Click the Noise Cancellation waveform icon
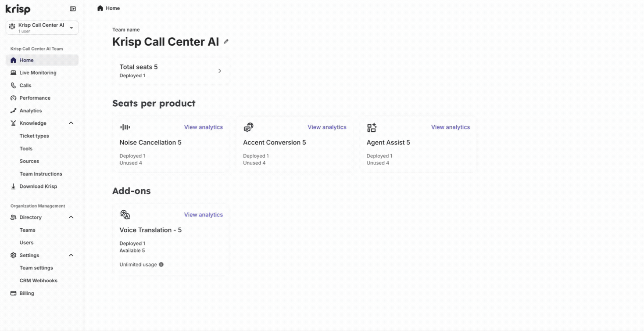 (125, 127)
